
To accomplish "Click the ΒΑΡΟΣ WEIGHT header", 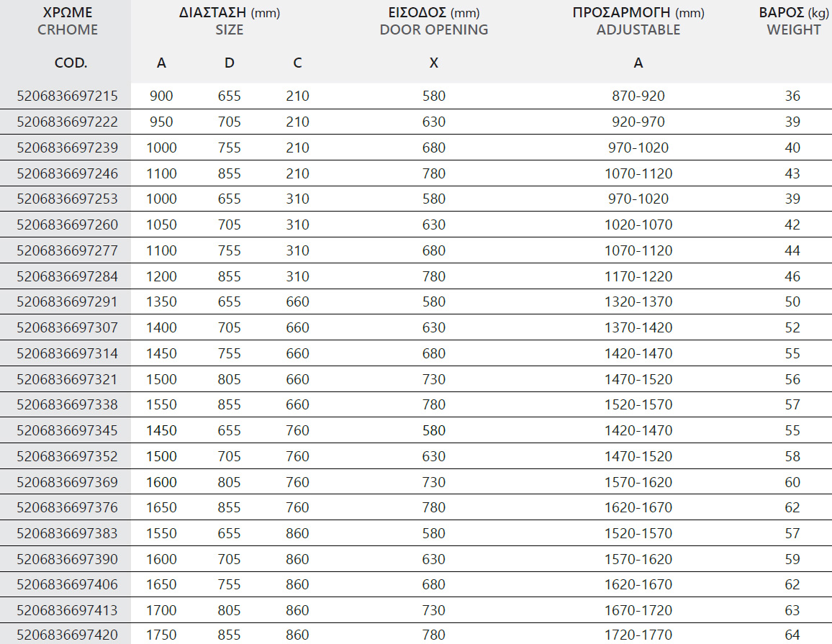I will pyautogui.click(x=794, y=21).
